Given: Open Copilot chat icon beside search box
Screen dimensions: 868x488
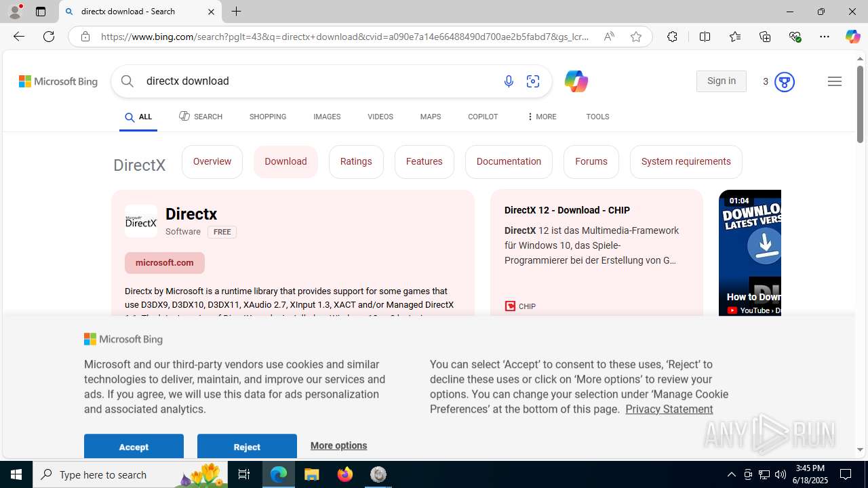Looking at the screenshot, I should 576,81.
